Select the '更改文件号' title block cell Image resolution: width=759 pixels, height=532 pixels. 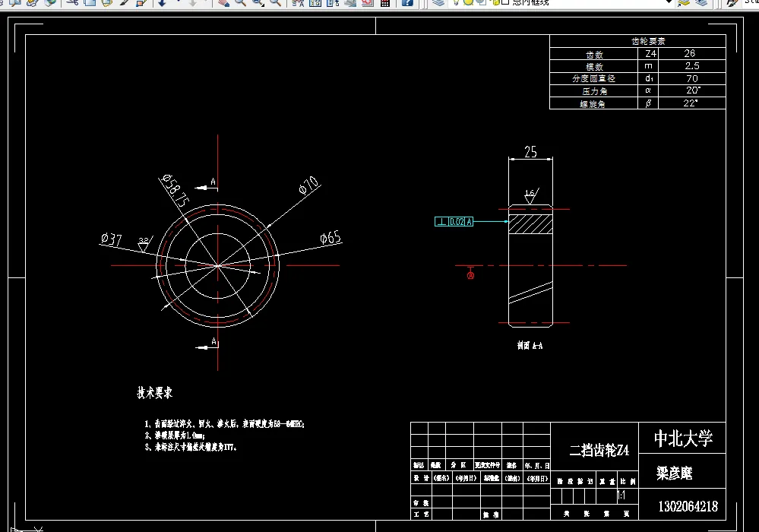[488, 465]
